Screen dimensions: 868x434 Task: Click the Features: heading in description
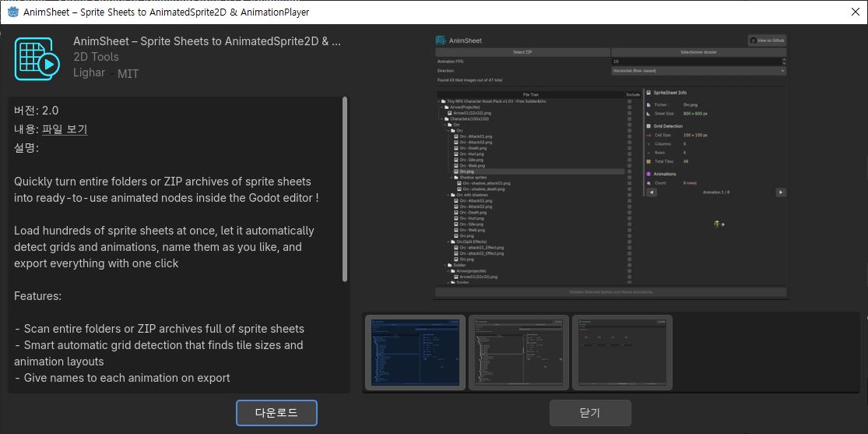(37, 296)
